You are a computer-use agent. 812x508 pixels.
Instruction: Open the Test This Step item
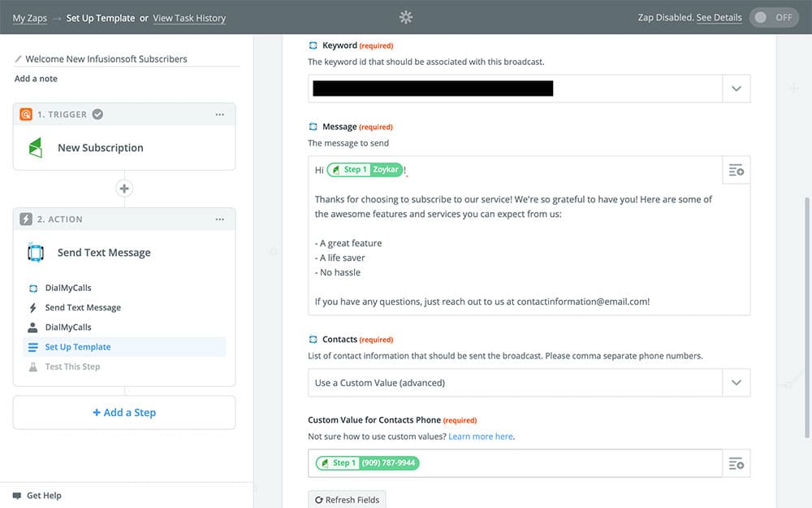pyautogui.click(x=72, y=367)
